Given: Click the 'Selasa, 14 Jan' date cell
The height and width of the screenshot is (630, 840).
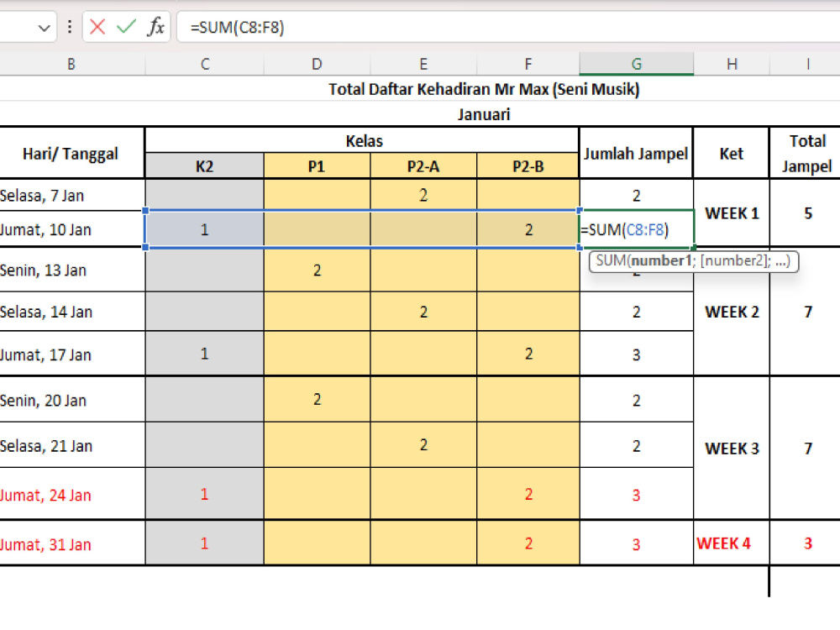Looking at the screenshot, I should point(71,312).
